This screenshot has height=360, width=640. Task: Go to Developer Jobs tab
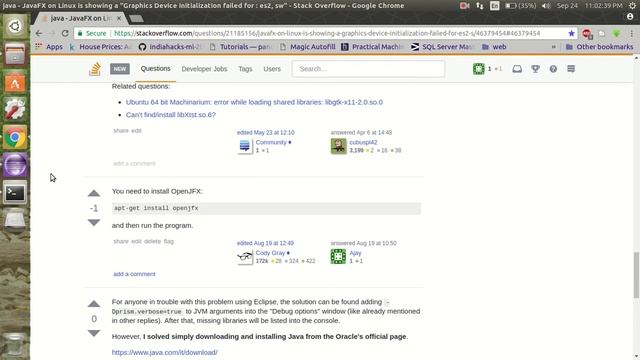[x=204, y=69]
